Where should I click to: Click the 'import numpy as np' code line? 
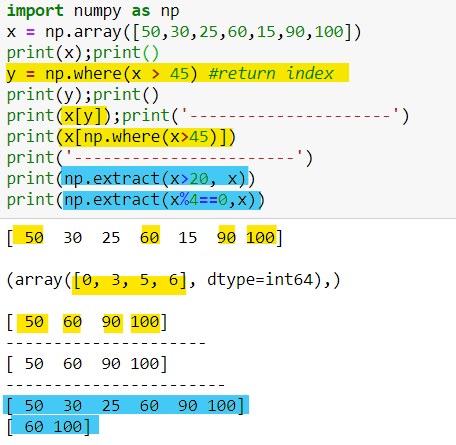click(x=93, y=11)
